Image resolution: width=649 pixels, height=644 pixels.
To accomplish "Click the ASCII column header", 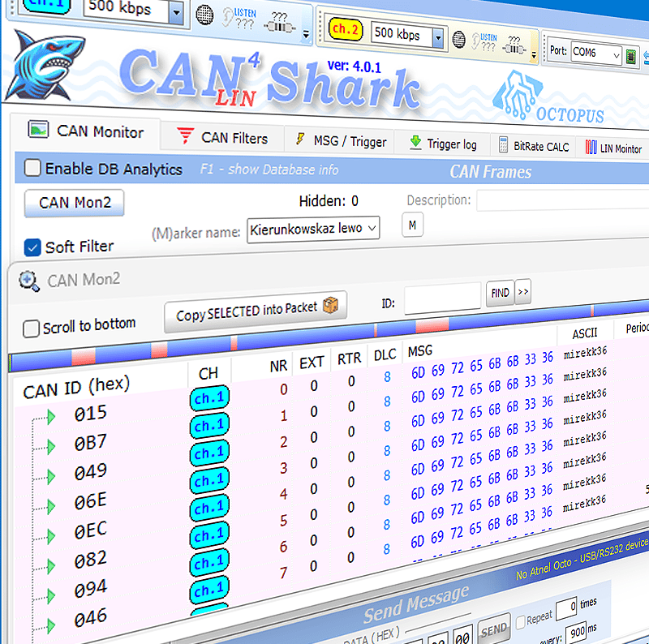I will [584, 333].
